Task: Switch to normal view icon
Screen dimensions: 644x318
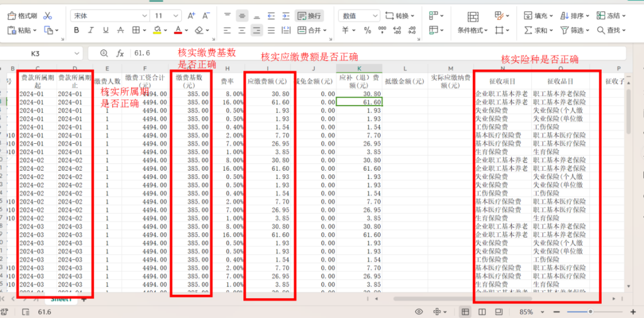Action: point(465,311)
